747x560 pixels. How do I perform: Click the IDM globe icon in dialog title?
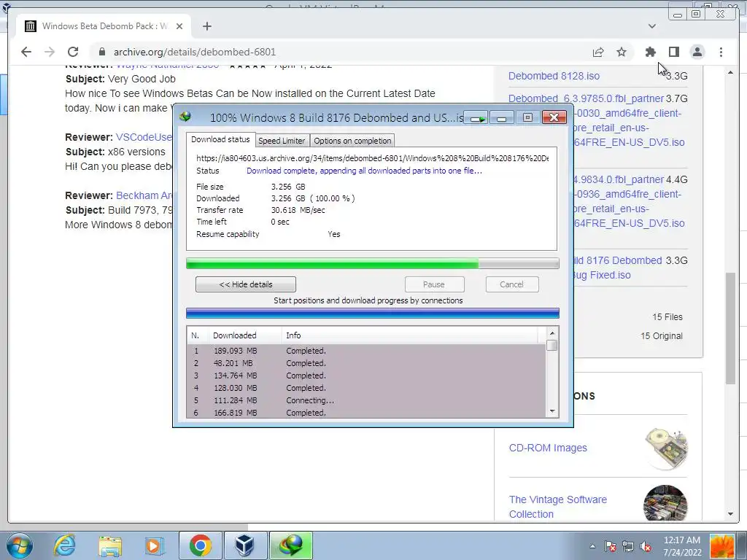[x=186, y=117]
